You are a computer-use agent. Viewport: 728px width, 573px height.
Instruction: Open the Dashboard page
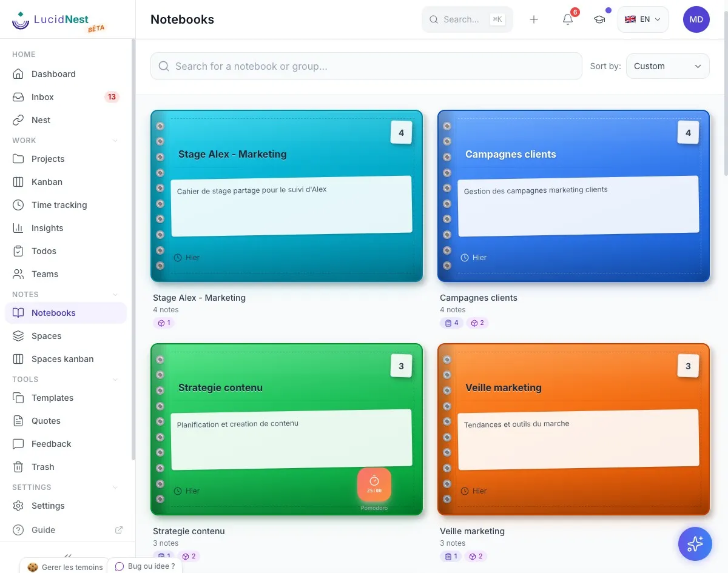(x=66, y=74)
